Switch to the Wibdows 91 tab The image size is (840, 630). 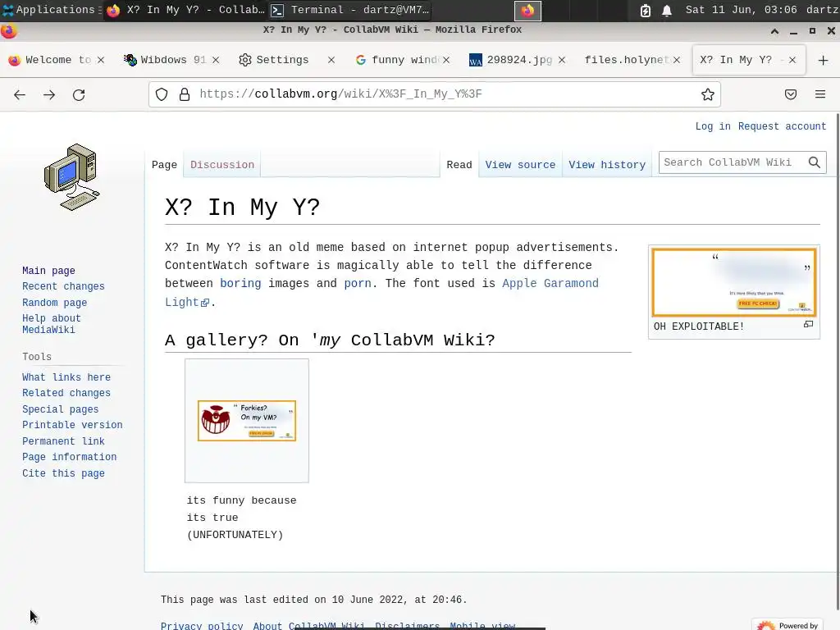(172, 60)
